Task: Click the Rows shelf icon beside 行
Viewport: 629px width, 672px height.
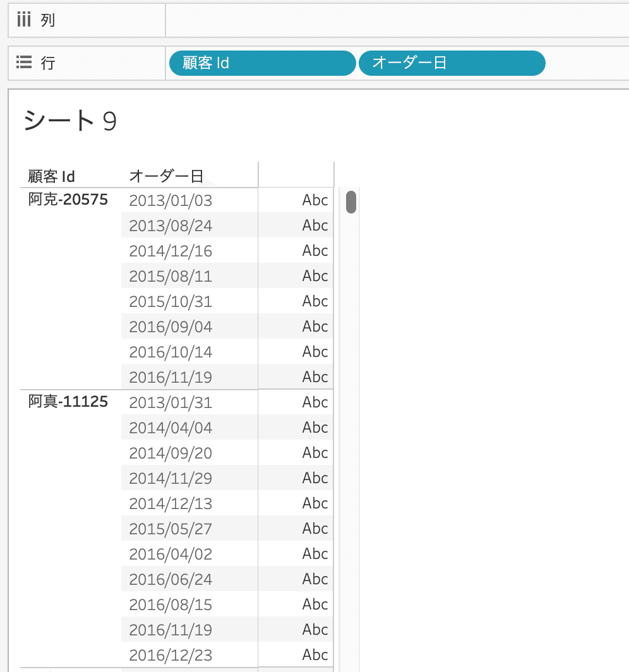Action: [x=23, y=63]
